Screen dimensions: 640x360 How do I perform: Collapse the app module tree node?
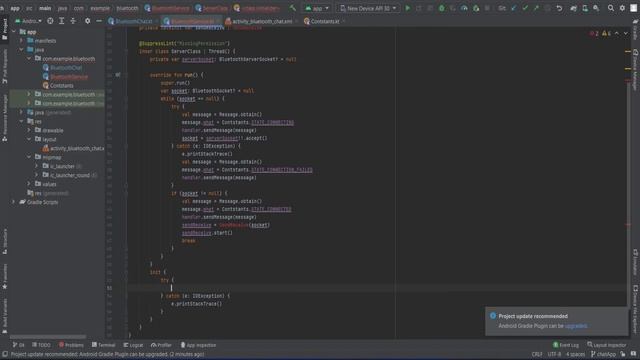tap(14, 32)
